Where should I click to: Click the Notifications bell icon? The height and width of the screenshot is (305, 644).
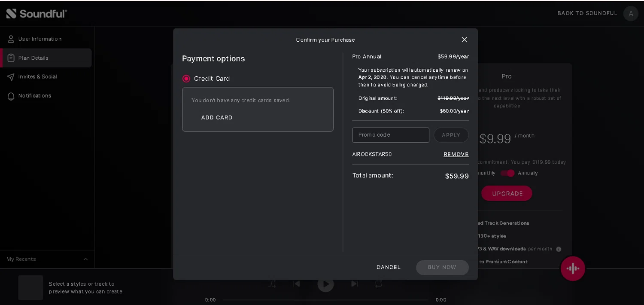[x=11, y=96]
